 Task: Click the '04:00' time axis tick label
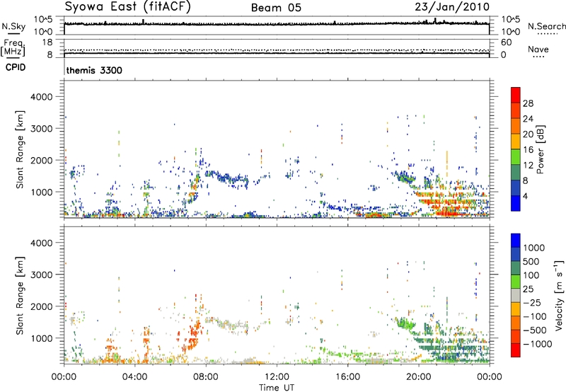[x=134, y=377]
